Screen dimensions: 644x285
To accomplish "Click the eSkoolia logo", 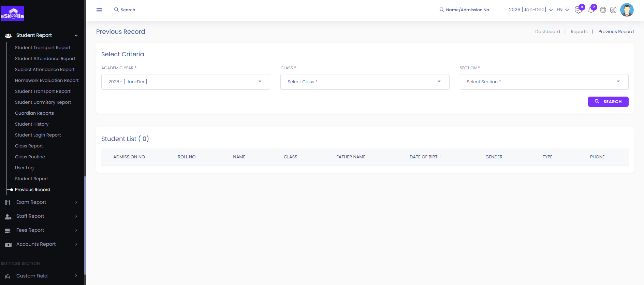I will [x=12, y=14].
